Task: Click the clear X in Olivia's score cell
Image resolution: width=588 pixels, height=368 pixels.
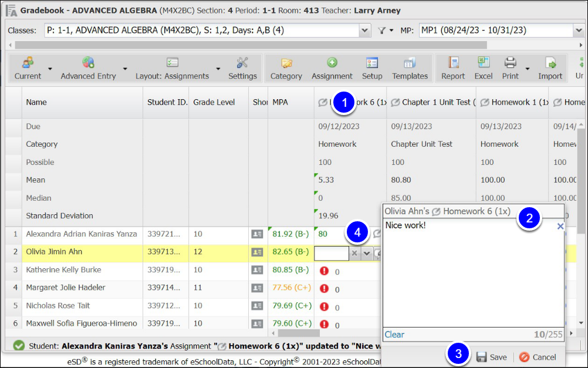Action: [x=354, y=253]
